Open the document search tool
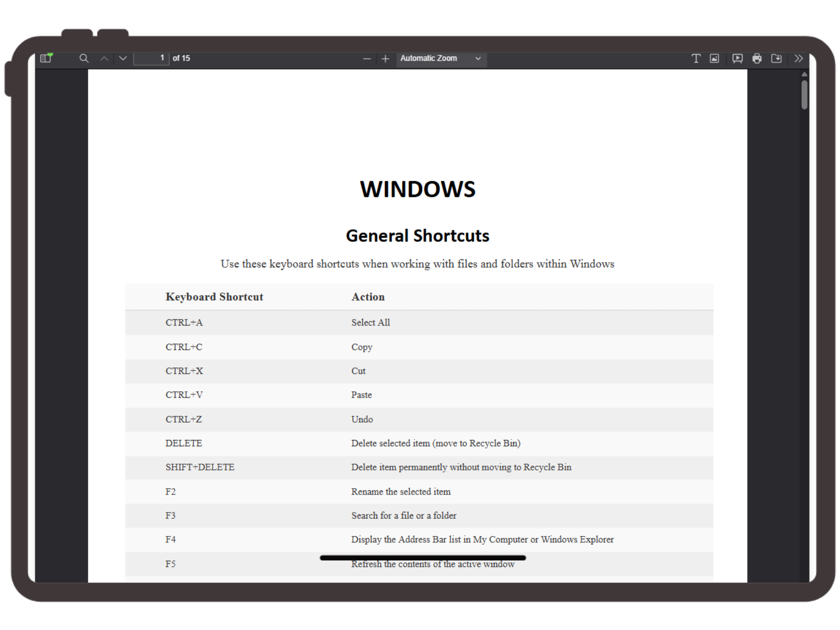The height and width of the screenshot is (630, 840). pyautogui.click(x=84, y=58)
